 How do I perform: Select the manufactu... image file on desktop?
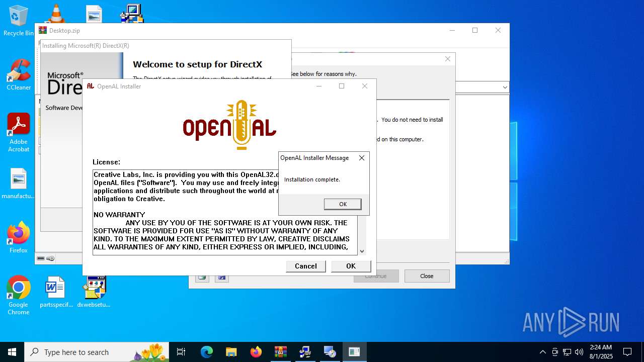[19, 184]
